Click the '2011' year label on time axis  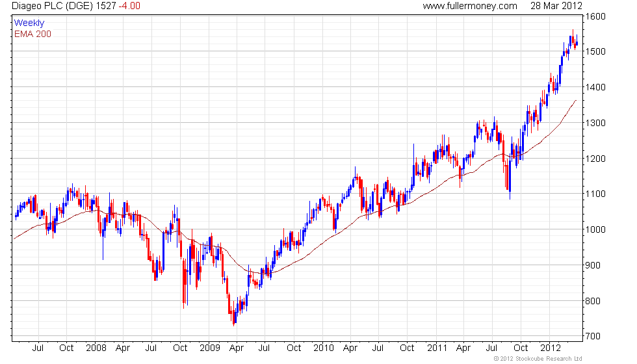(437, 348)
